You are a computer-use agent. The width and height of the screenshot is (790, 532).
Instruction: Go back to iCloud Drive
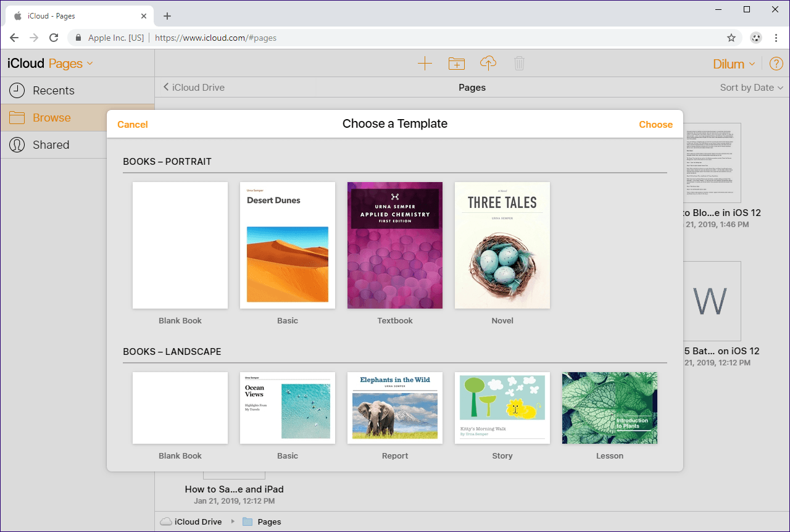(x=194, y=88)
